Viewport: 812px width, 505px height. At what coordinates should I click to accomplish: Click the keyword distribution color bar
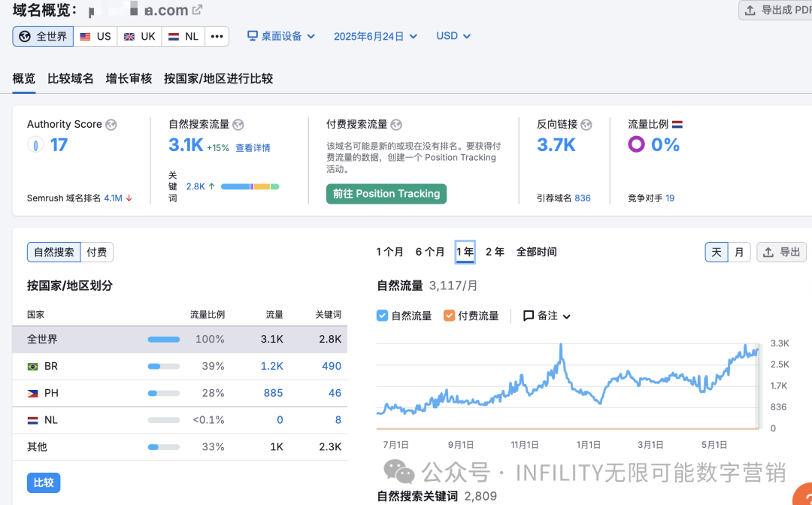pyautogui.click(x=250, y=186)
